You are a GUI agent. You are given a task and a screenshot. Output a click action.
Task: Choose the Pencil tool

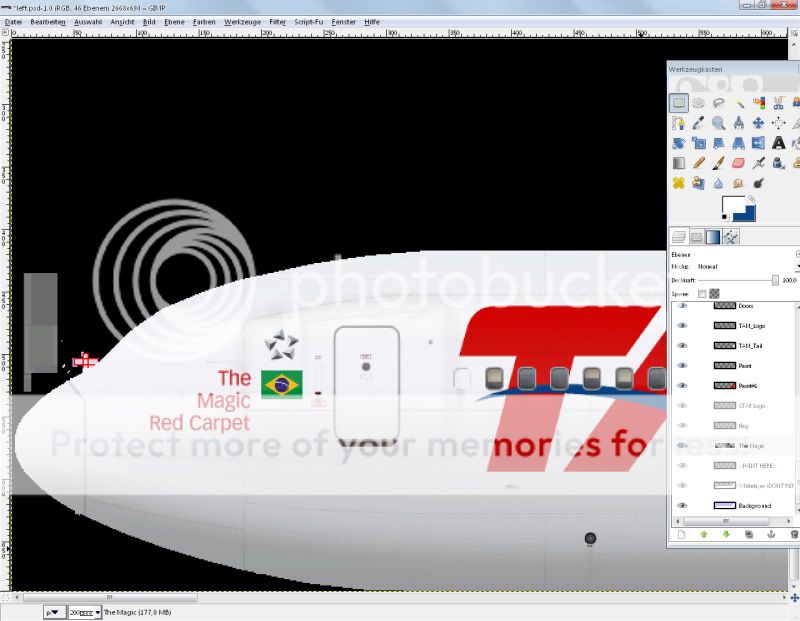tap(699, 163)
